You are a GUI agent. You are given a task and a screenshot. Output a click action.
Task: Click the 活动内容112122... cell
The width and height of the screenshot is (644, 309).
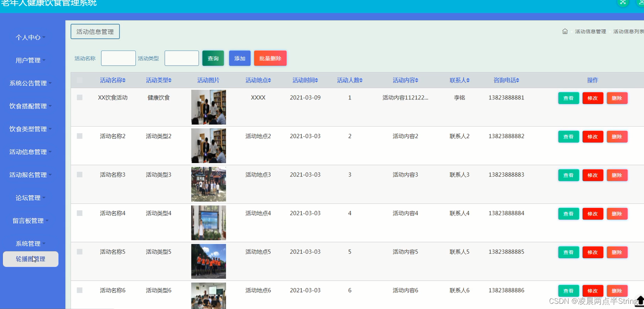coord(405,97)
